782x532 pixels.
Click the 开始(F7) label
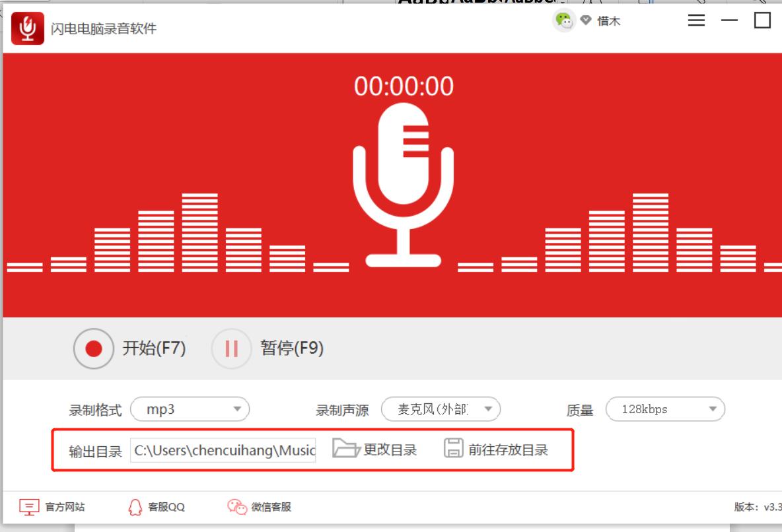[154, 348]
